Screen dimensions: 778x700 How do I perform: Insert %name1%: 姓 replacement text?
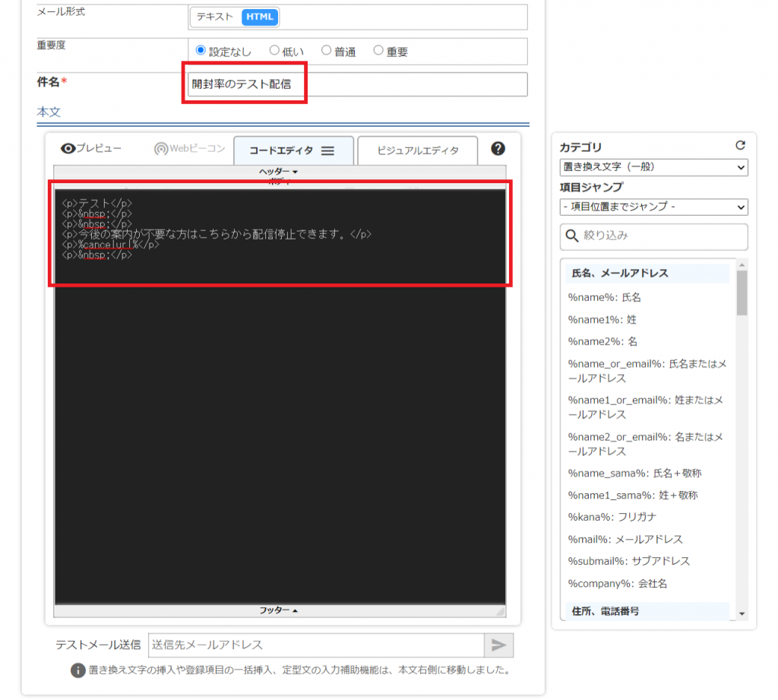coord(602,320)
